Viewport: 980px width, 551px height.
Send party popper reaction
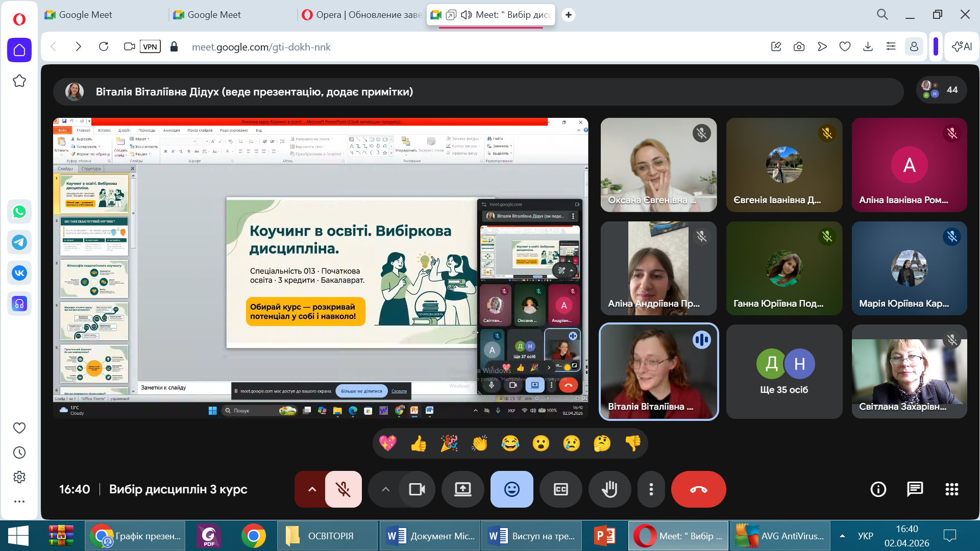(x=449, y=443)
